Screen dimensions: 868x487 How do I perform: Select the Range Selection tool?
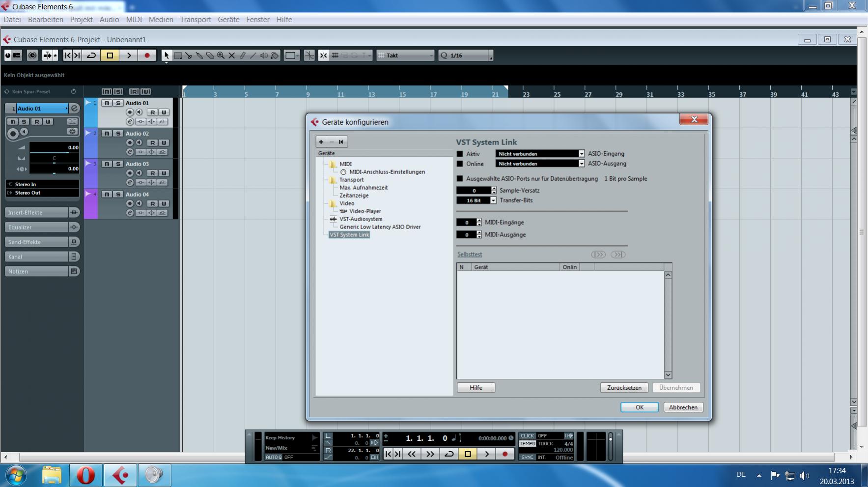(178, 56)
